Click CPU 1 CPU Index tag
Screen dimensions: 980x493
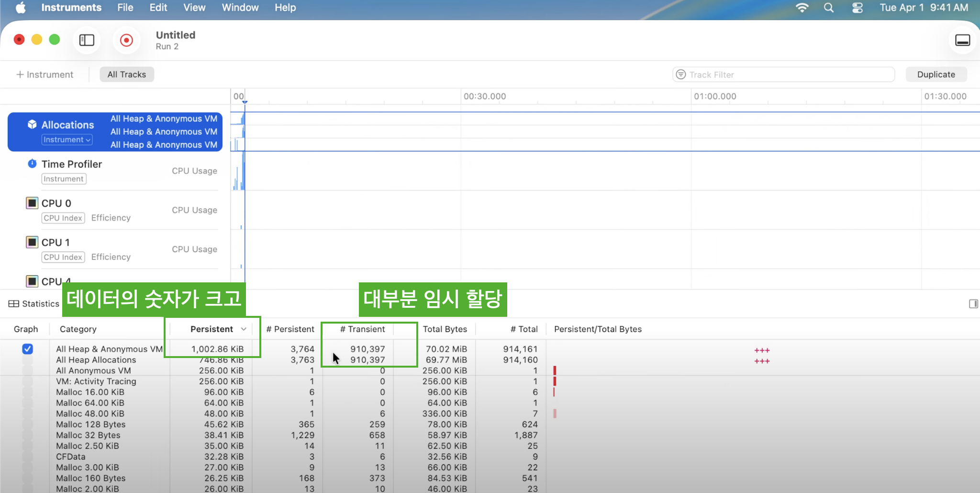click(63, 258)
